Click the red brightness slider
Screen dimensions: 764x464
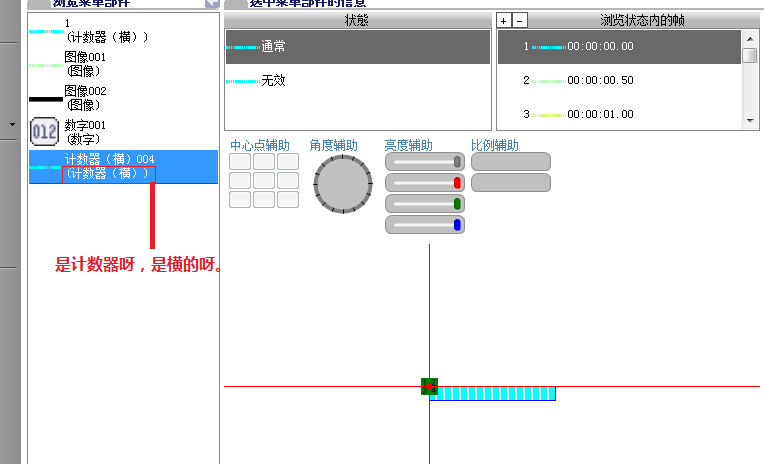pos(425,183)
